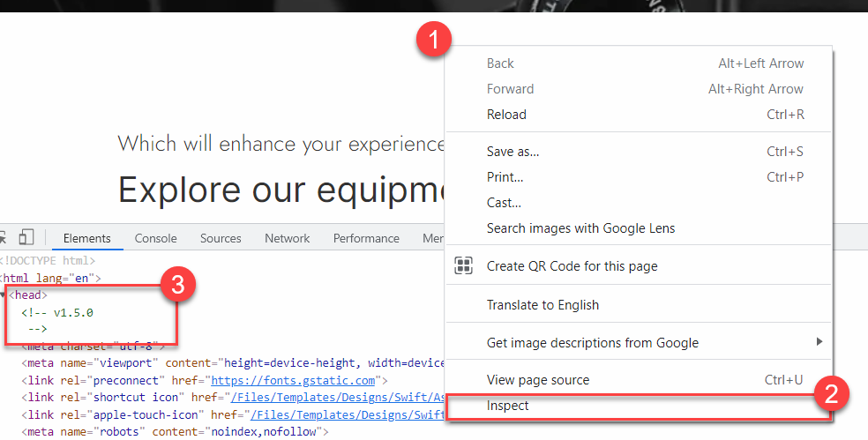The width and height of the screenshot is (868, 440).
Task: Expand the Get image descriptions submenu arrow
Action: (x=819, y=342)
